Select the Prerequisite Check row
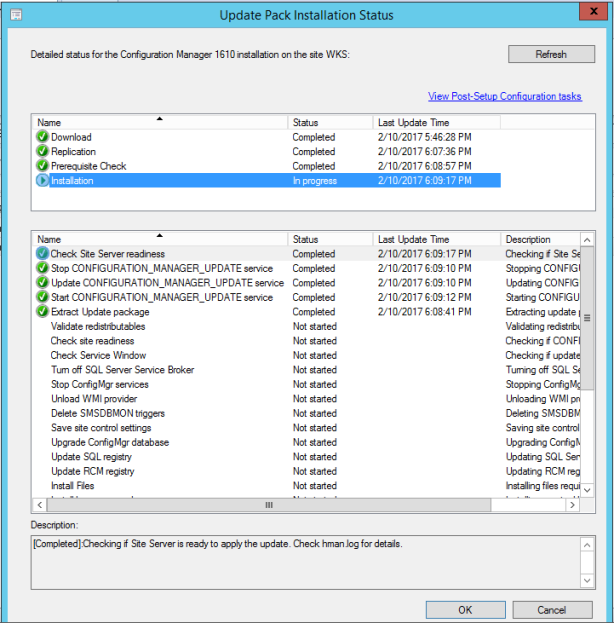The image size is (614, 623). (x=268, y=166)
